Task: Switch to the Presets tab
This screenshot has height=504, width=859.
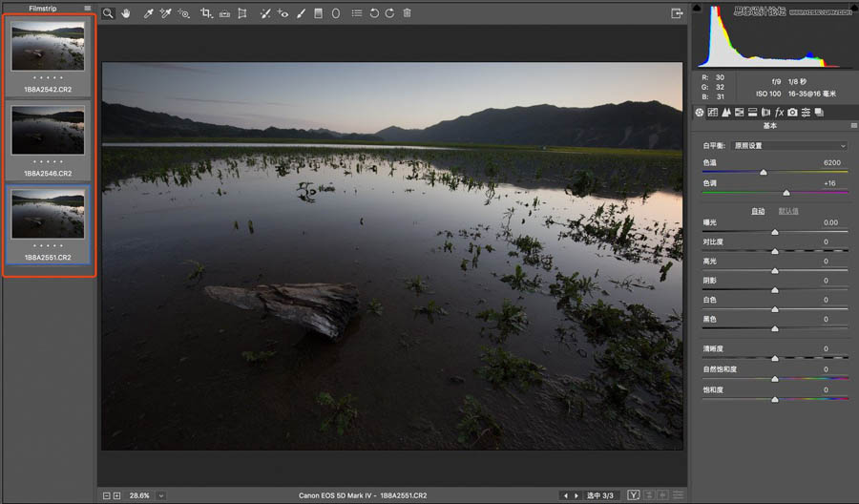Action: [806, 113]
